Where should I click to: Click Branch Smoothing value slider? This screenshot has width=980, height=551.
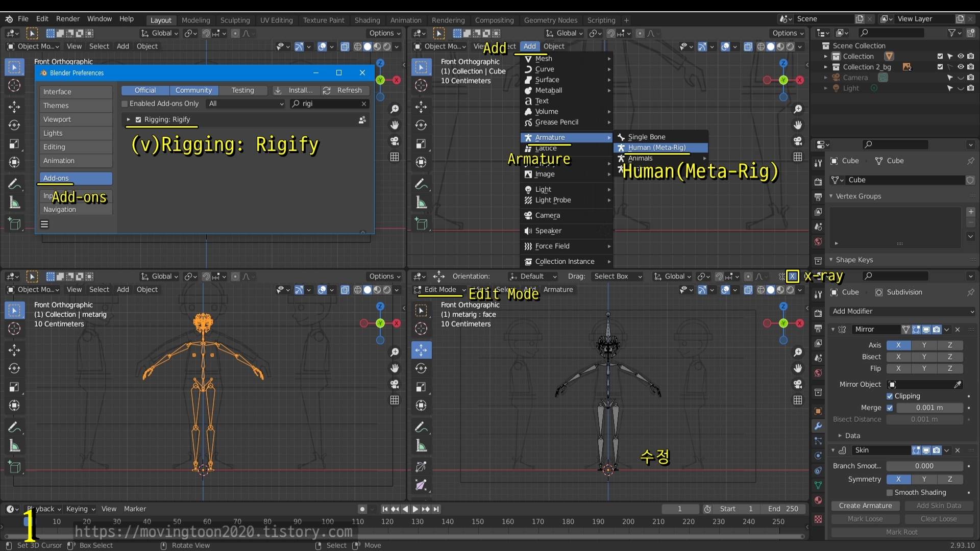[x=924, y=466]
